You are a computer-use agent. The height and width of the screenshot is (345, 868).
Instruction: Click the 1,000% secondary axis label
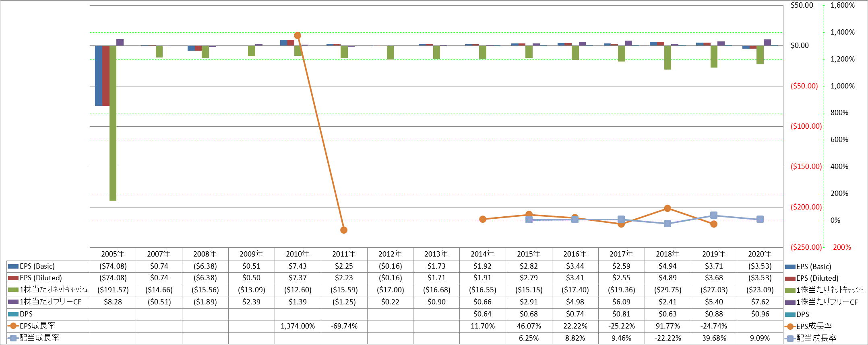(843, 86)
